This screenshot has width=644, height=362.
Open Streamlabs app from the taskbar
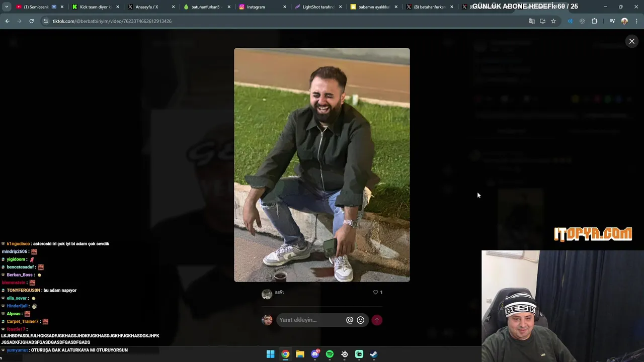click(x=359, y=354)
